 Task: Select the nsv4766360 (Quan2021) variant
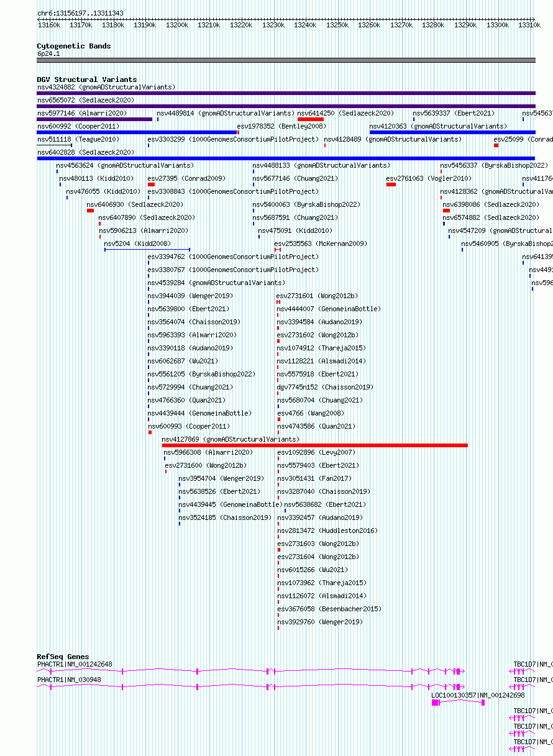[186, 400]
